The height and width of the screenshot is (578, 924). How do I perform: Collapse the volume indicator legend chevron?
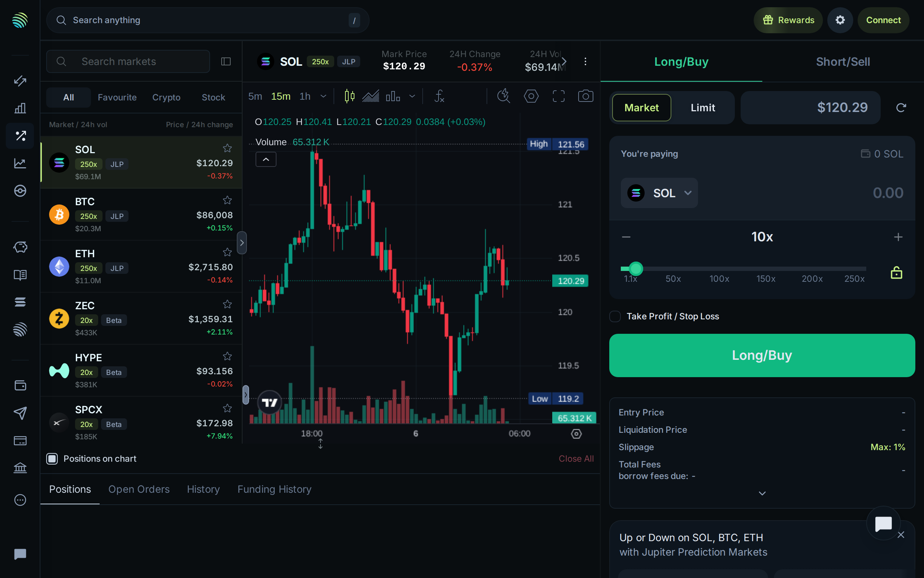tap(266, 159)
